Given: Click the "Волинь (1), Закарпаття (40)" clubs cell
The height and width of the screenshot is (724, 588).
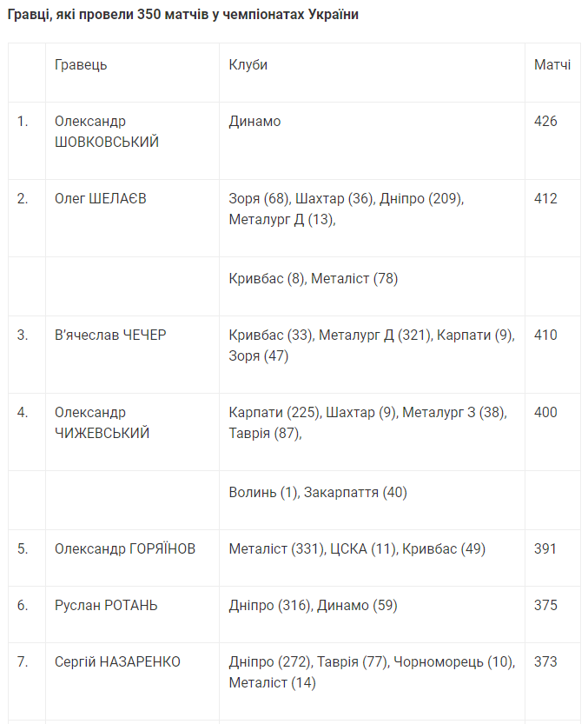Looking at the screenshot, I should 318,493.
